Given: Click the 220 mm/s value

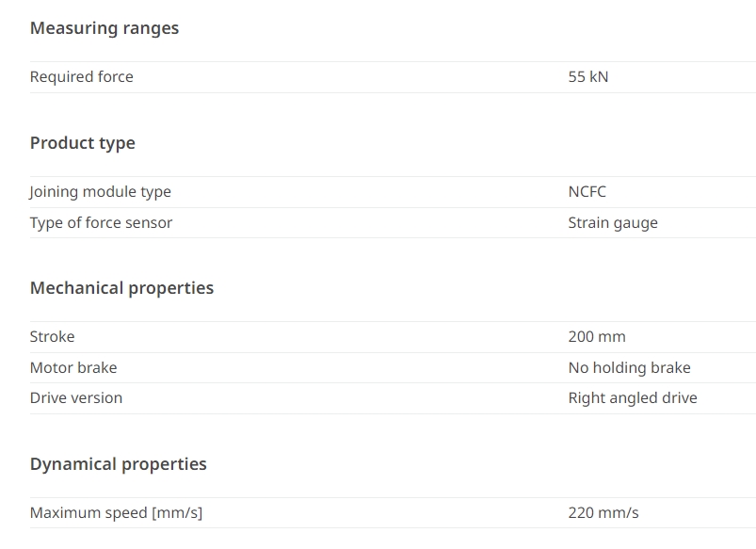Looking at the screenshot, I should (603, 513).
